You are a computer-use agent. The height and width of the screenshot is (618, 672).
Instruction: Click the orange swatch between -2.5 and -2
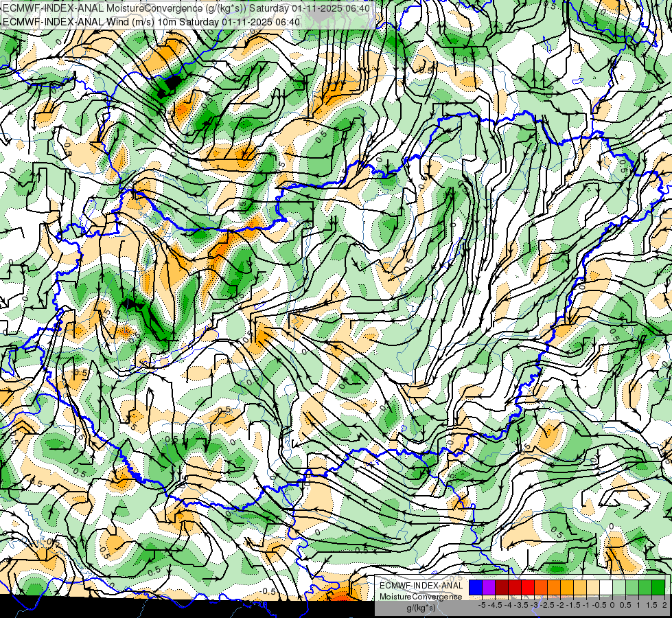[554, 588]
